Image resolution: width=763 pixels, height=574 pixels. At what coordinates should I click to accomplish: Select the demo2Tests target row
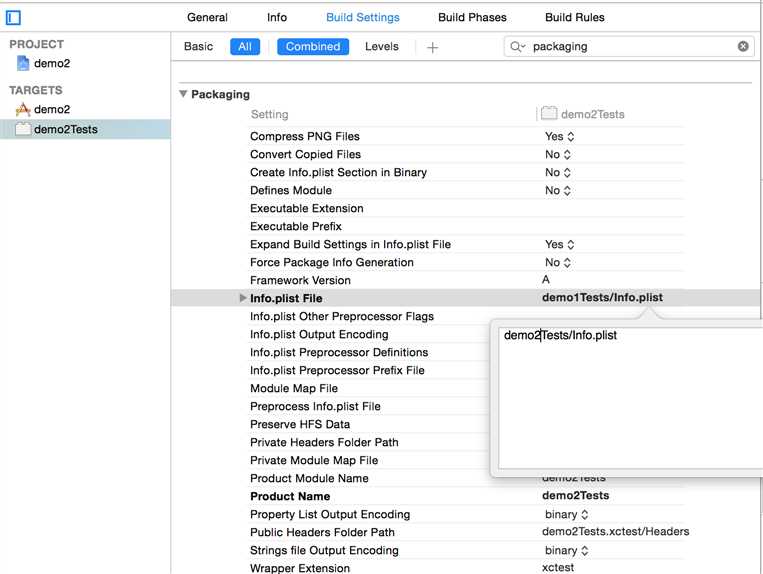tap(85, 129)
